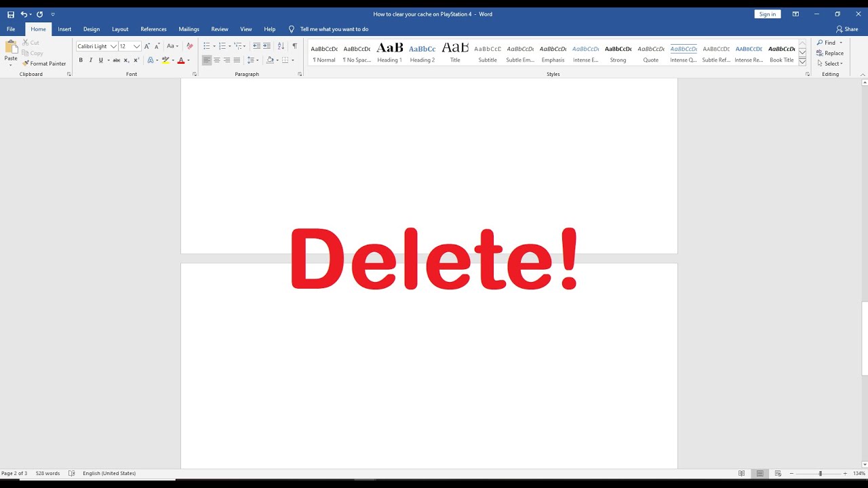Viewport: 868px width, 488px height.
Task: Click the Paste clipboard icon
Action: [11, 47]
